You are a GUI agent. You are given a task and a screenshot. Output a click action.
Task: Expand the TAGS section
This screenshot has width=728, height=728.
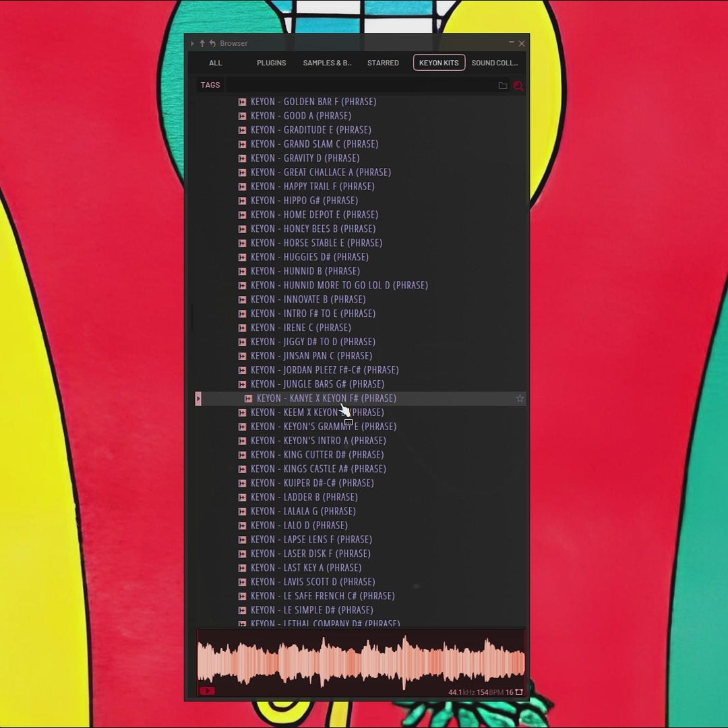(x=210, y=85)
